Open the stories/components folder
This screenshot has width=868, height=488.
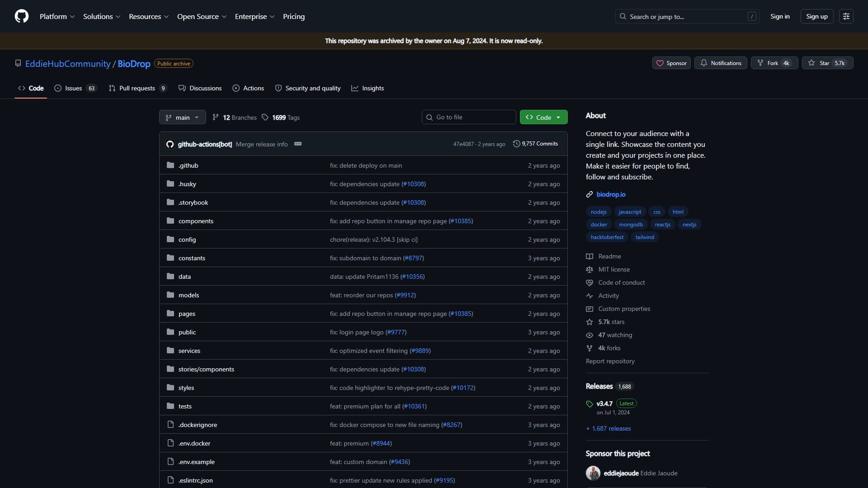206,369
